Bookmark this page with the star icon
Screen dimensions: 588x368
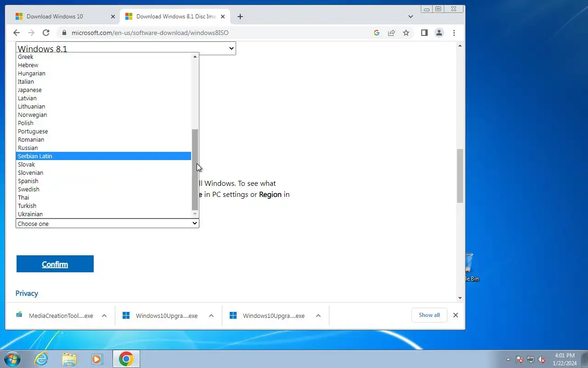(x=406, y=33)
